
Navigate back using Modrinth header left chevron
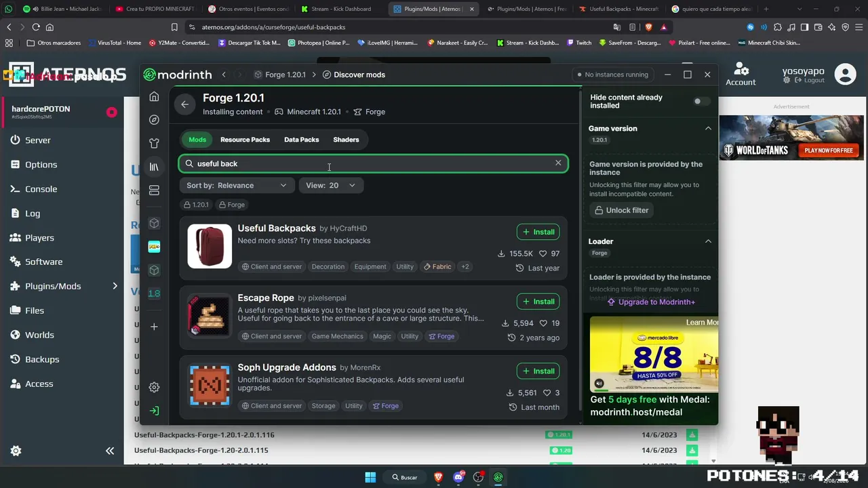click(x=224, y=75)
